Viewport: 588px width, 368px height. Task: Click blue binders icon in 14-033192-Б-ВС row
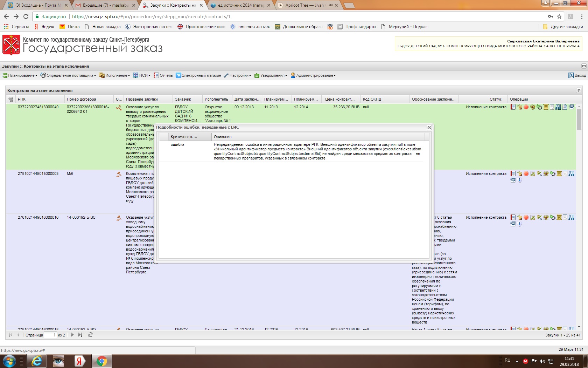pos(571,217)
